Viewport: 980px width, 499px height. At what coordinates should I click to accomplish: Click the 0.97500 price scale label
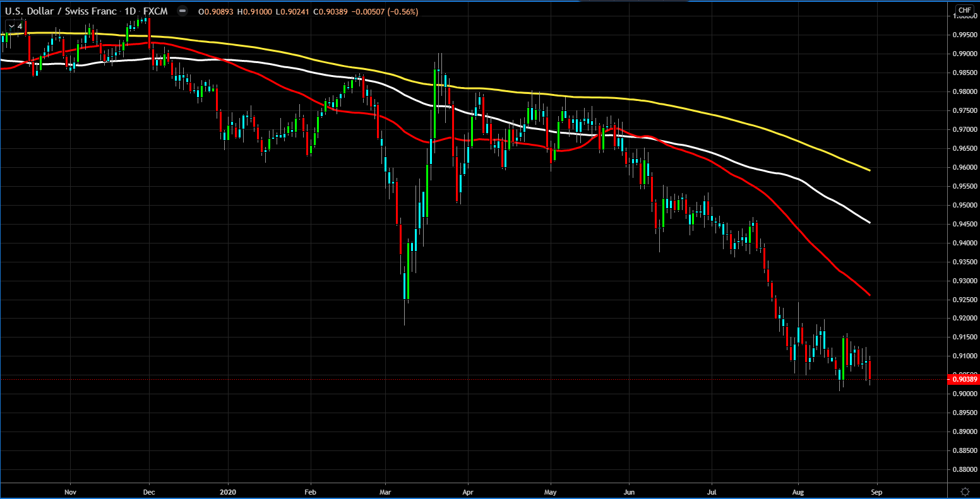point(965,111)
